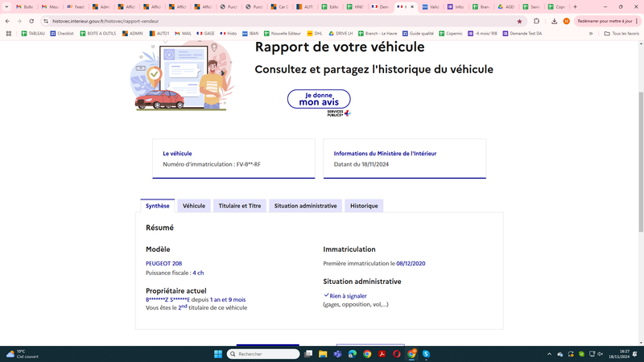Open the browser extensions puzzle icon
The image size is (644, 362).
[x=536, y=21]
